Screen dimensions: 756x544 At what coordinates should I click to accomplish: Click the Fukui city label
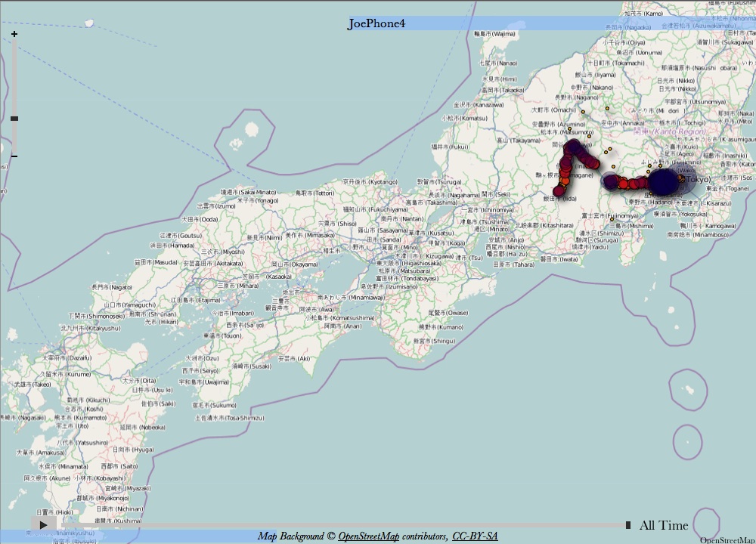[449, 147]
